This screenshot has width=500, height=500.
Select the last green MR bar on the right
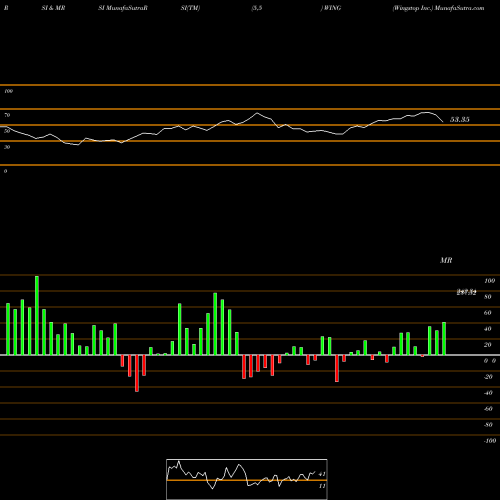tap(444, 339)
